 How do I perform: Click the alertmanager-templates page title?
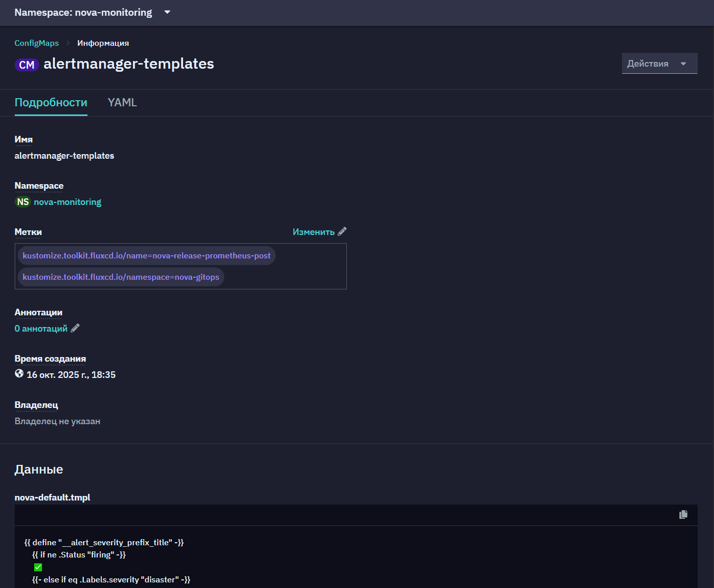pyautogui.click(x=129, y=64)
